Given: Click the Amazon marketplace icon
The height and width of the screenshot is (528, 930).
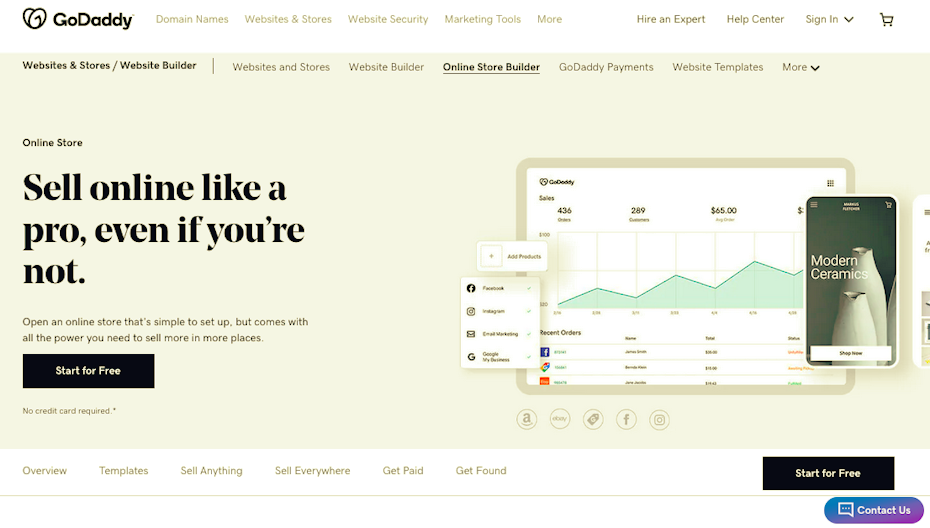Looking at the screenshot, I should [x=527, y=420].
